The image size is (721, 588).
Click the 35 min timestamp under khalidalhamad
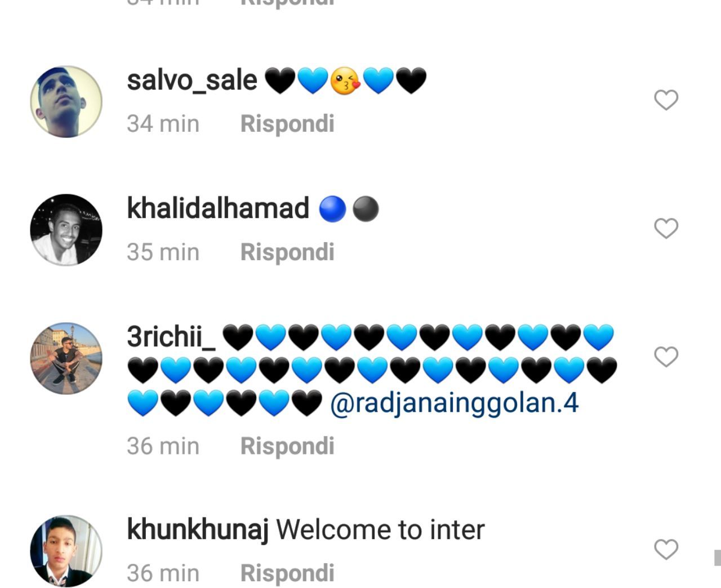coord(163,252)
